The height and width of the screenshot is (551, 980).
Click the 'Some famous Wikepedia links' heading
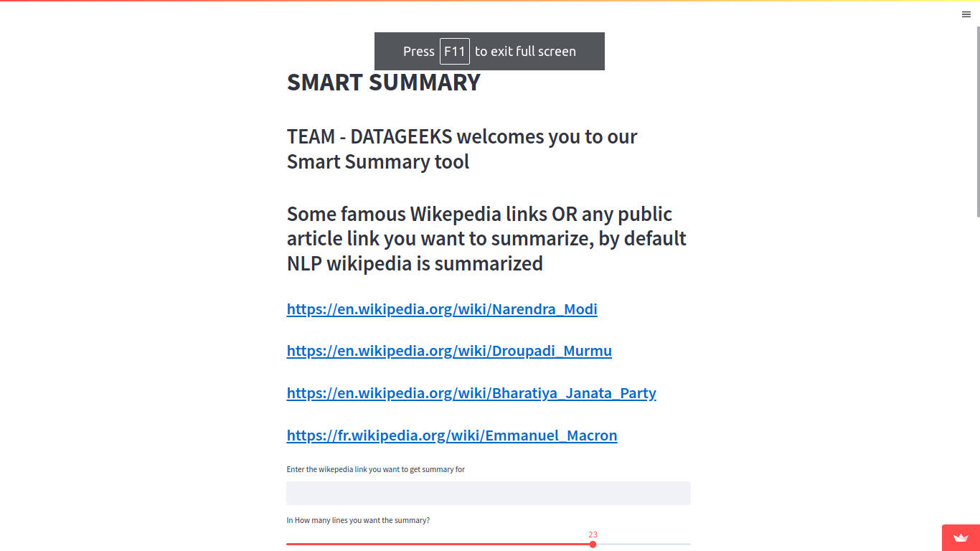coord(486,239)
